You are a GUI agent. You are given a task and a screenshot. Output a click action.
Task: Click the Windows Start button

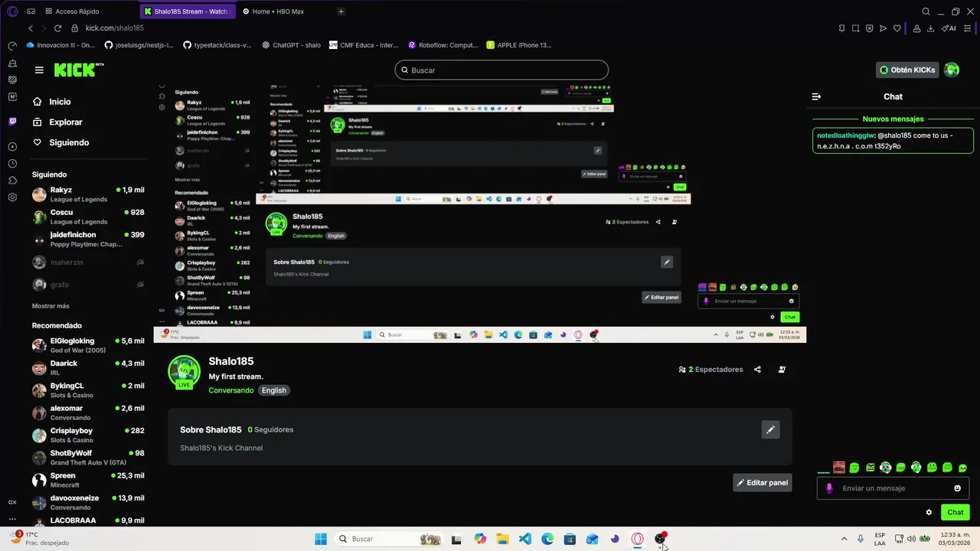point(321,539)
